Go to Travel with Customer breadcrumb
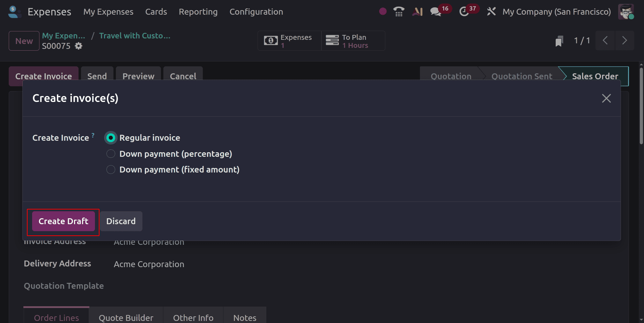644x323 pixels. pos(135,36)
